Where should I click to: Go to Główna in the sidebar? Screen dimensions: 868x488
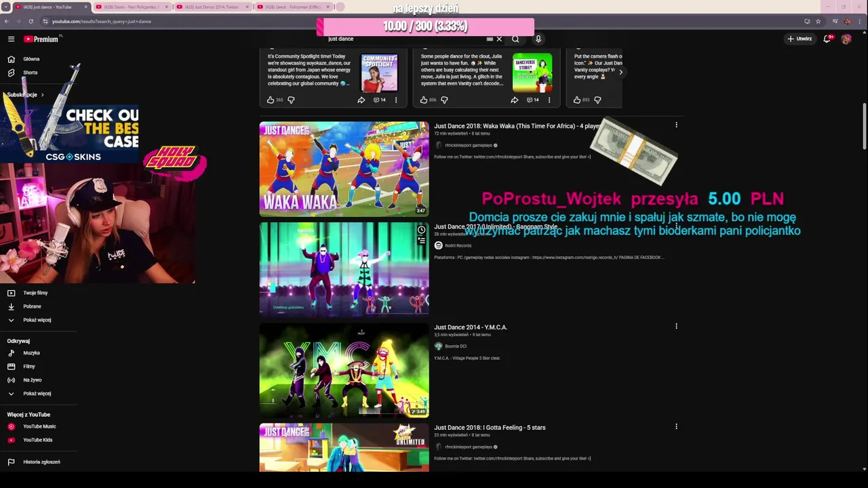click(x=31, y=59)
